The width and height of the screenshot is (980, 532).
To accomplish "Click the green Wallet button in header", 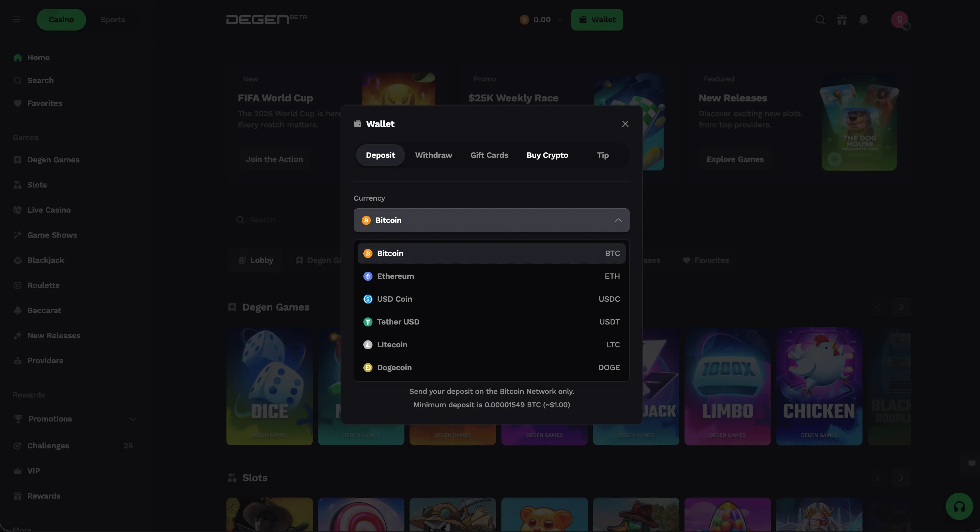I will pos(597,19).
